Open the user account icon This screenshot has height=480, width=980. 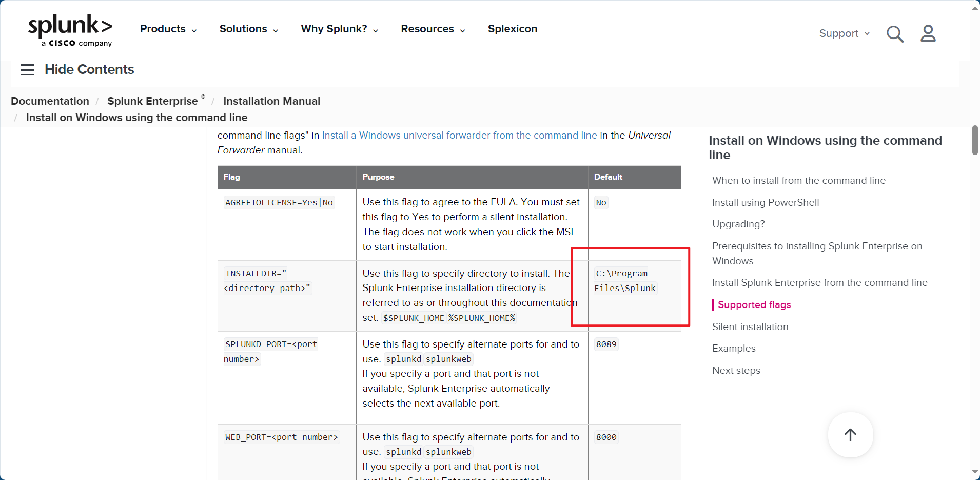928,34
